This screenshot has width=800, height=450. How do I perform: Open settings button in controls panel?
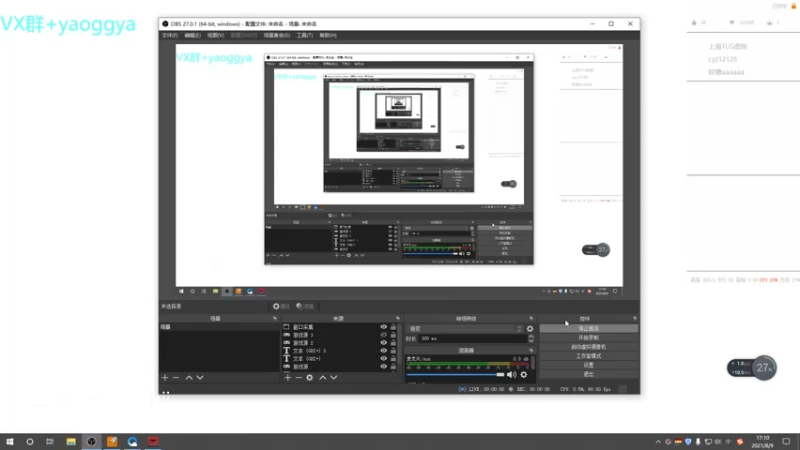pos(589,365)
